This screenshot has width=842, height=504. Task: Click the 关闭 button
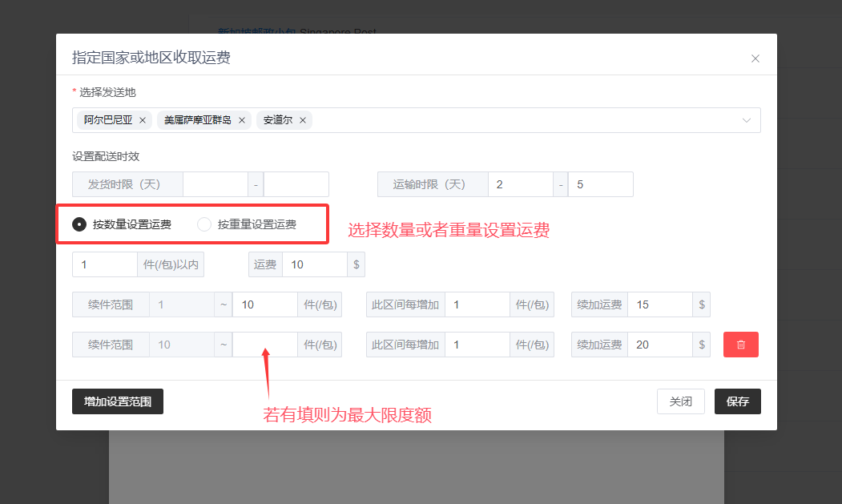click(680, 401)
